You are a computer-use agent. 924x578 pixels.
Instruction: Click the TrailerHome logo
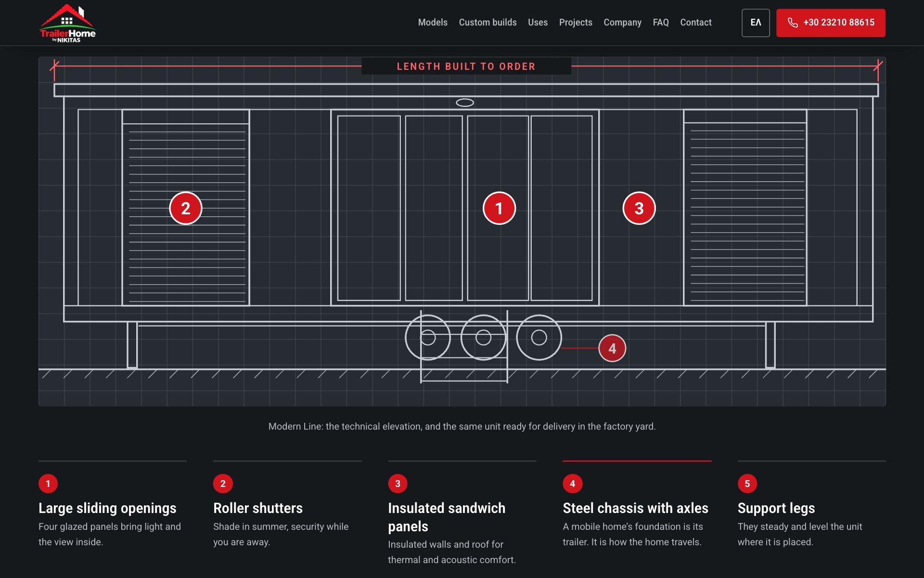(x=67, y=23)
